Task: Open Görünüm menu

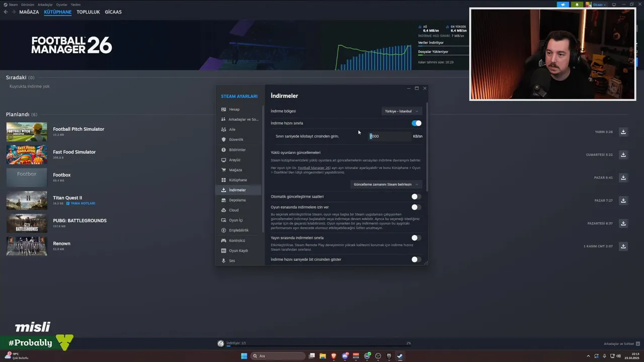Action: pyautogui.click(x=28, y=5)
